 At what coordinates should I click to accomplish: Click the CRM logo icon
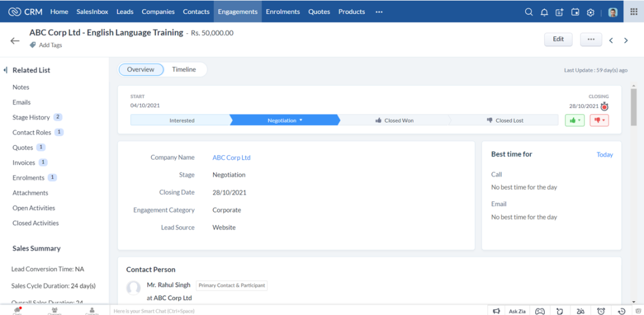15,12
